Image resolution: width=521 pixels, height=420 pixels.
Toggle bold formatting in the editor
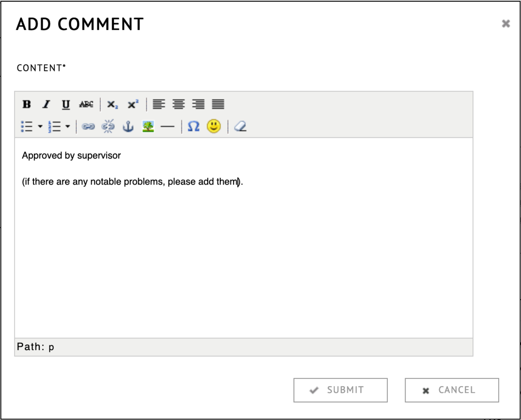click(27, 104)
